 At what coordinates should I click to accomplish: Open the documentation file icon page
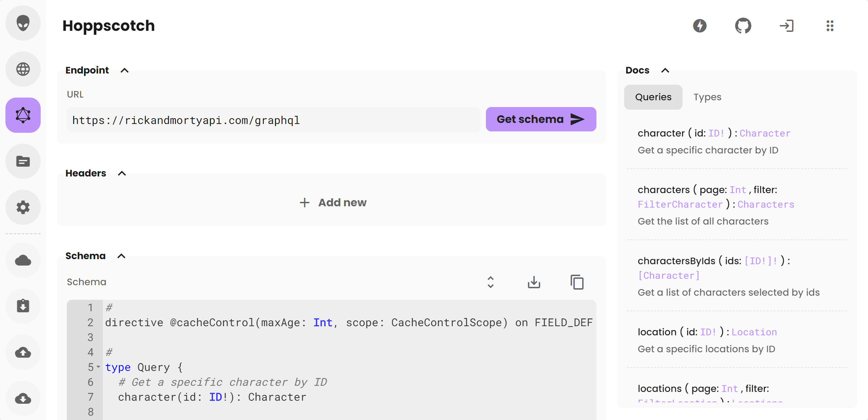point(23,161)
